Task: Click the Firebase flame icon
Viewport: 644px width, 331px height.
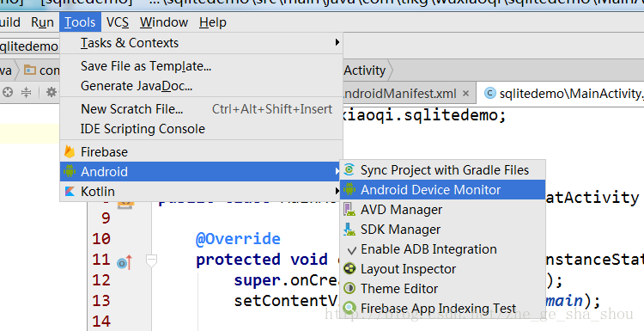Action: 70,151
